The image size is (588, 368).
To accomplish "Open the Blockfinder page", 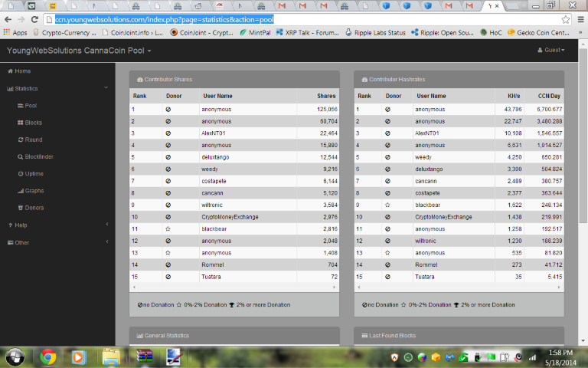I will point(38,156).
